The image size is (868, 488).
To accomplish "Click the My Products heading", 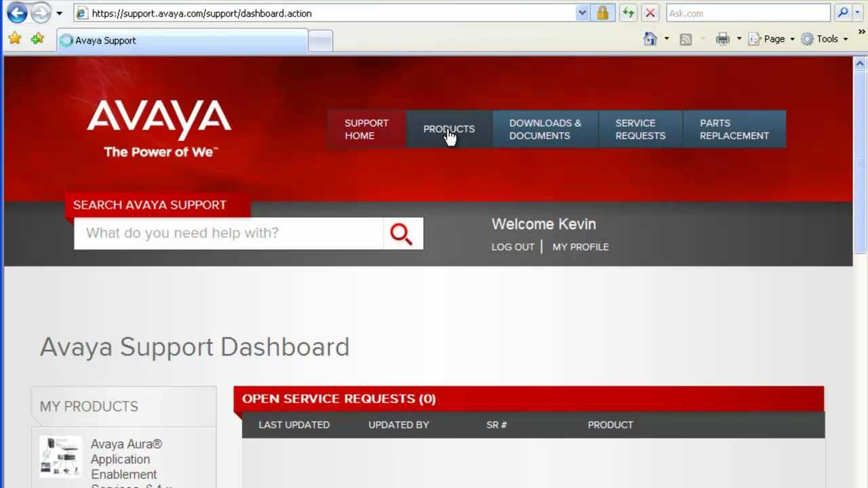I will 89,407.
